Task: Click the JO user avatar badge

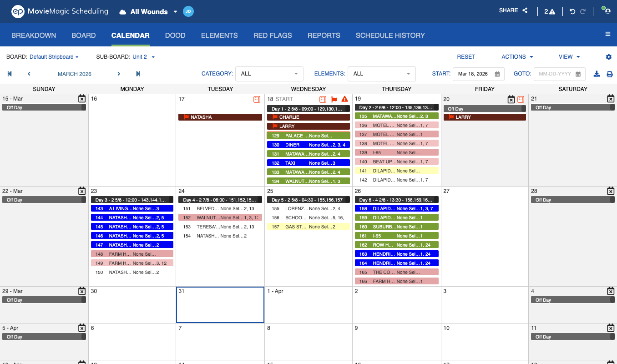Action: (188, 12)
